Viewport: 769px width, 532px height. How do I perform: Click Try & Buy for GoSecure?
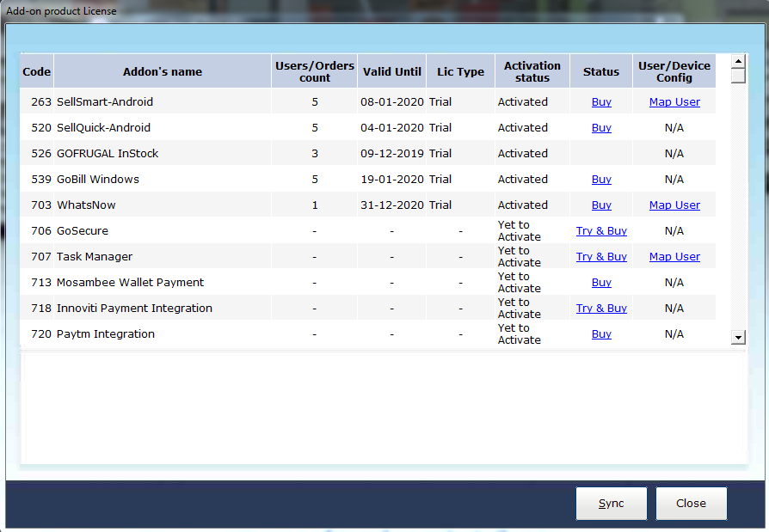click(601, 230)
